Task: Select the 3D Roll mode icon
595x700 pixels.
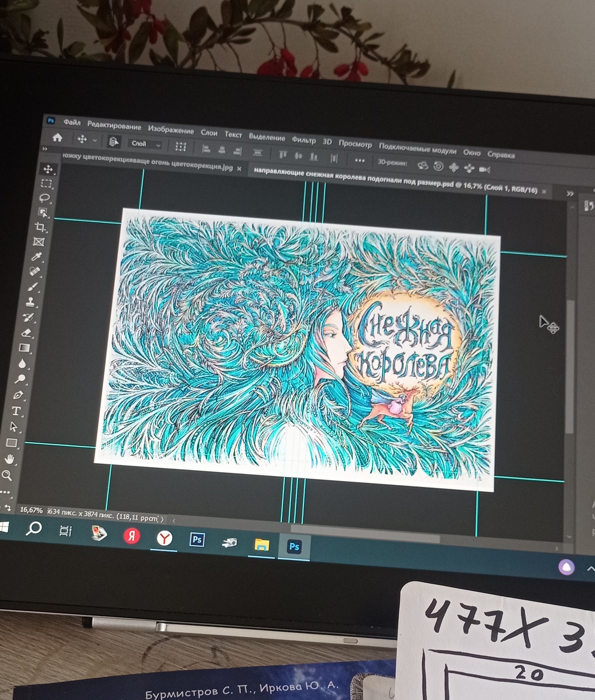Action: coord(438,166)
